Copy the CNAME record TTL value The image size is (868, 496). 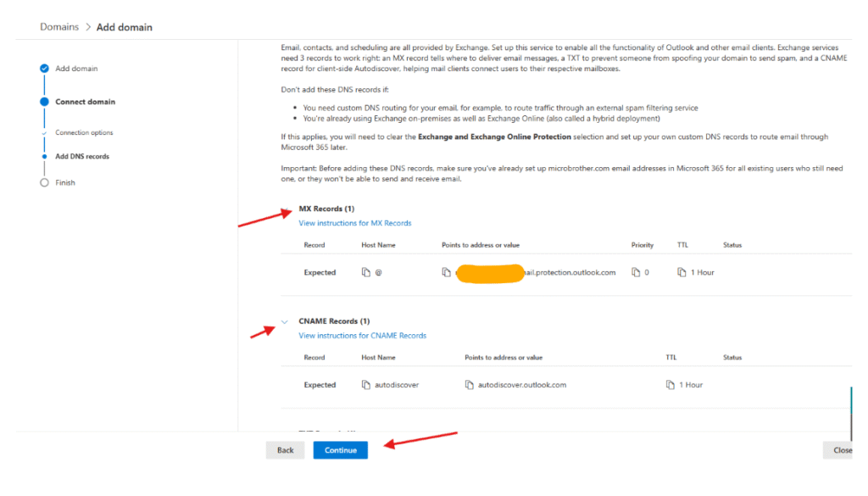point(670,385)
